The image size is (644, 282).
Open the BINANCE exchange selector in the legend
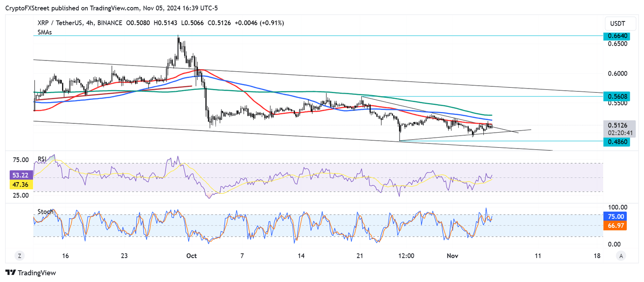[109, 23]
